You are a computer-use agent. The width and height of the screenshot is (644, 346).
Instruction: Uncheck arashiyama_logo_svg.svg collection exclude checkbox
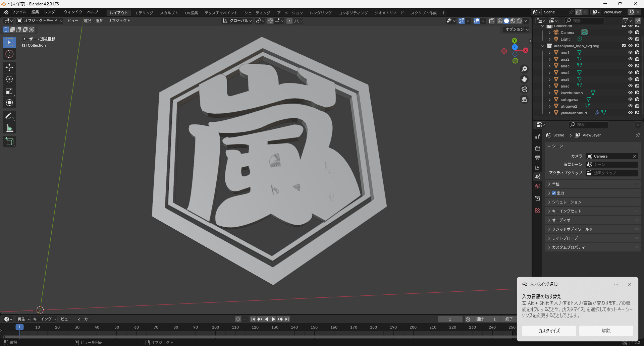tap(624, 46)
